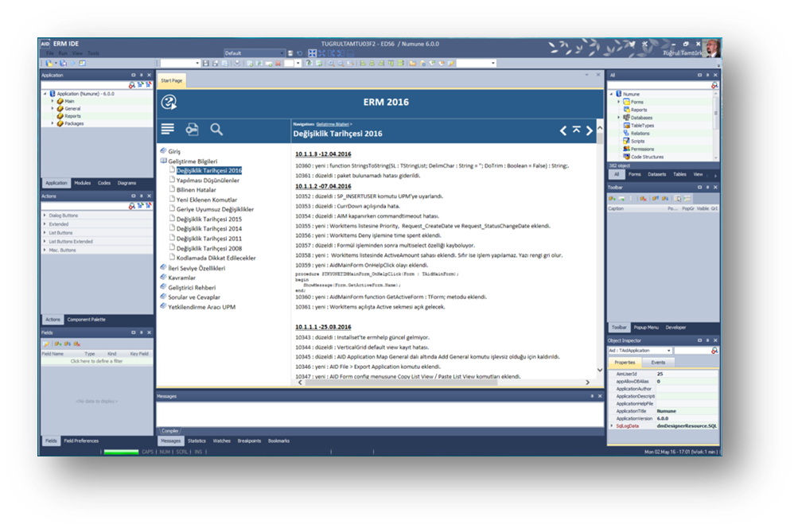Click search icon in the All panel
The image size is (798, 532).
tap(714, 85)
